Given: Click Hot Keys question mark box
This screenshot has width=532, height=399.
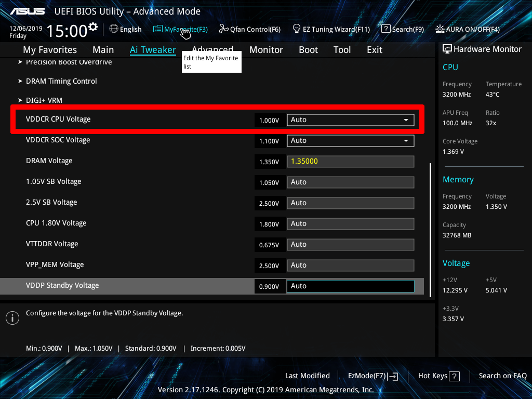Looking at the screenshot, I should (454, 376).
